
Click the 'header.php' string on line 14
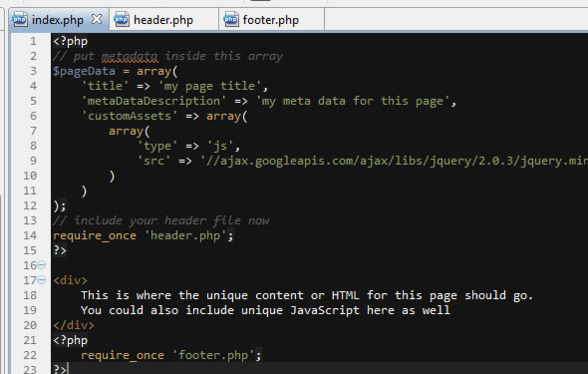tap(185, 236)
